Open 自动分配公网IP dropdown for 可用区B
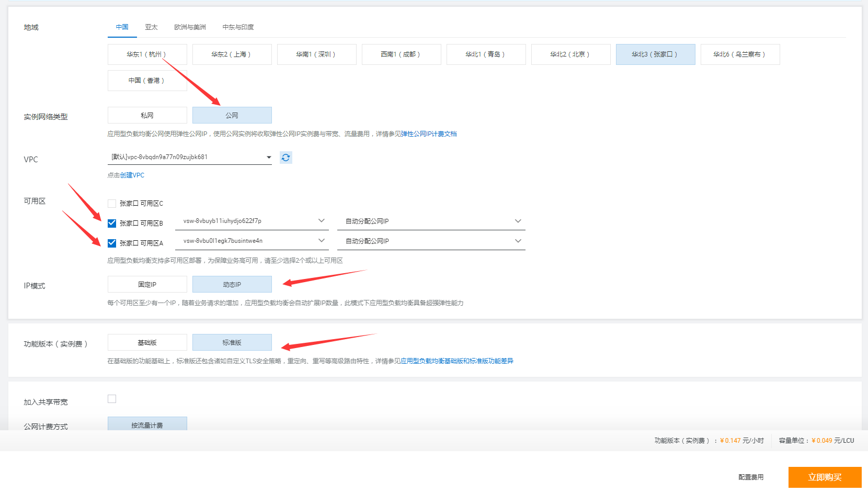This screenshot has width=868, height=492. click(x=431, y=221)
